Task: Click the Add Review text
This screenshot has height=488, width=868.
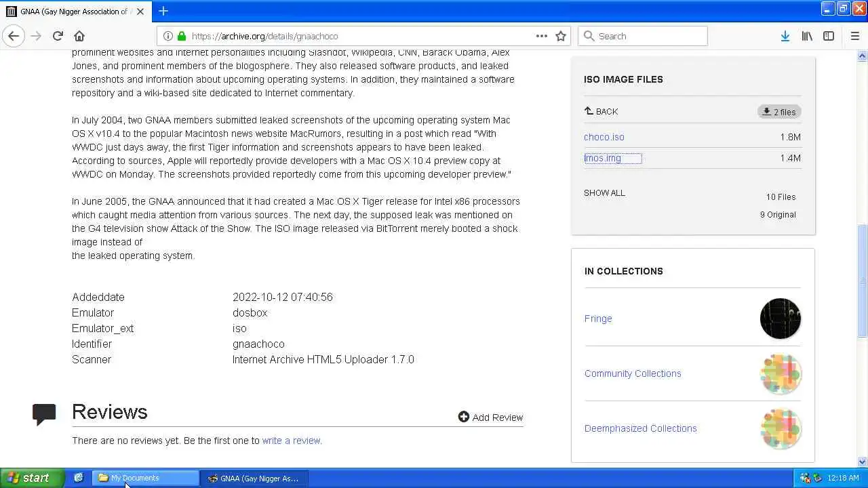Action: tap(498, 418)
